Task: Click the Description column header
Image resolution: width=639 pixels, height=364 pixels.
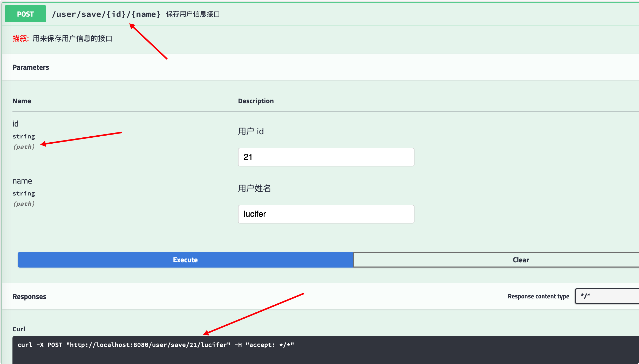Action: point(256,101)
